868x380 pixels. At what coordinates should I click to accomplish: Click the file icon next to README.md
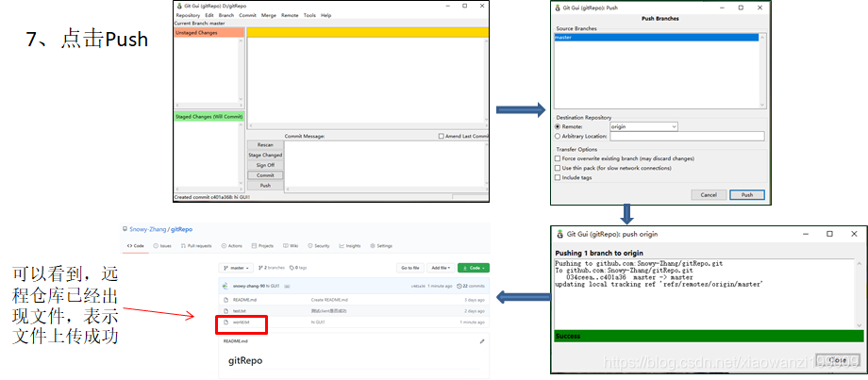point(225,299)
